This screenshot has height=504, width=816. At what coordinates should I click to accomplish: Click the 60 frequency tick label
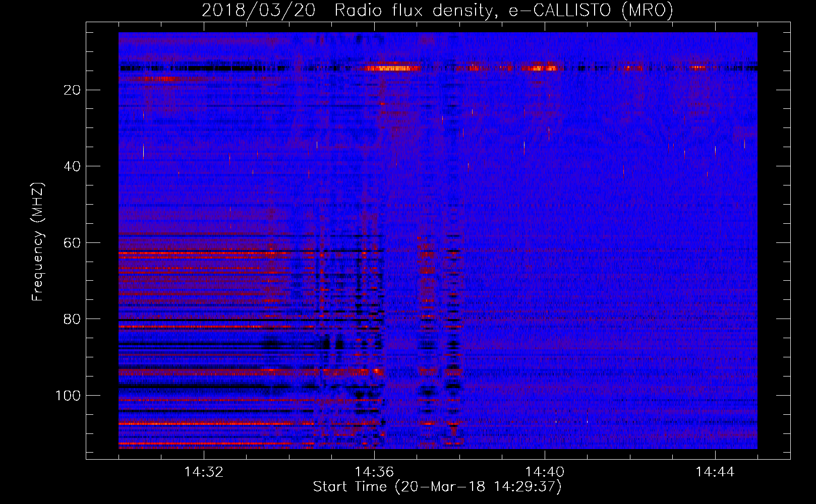(x=73, y=243)
